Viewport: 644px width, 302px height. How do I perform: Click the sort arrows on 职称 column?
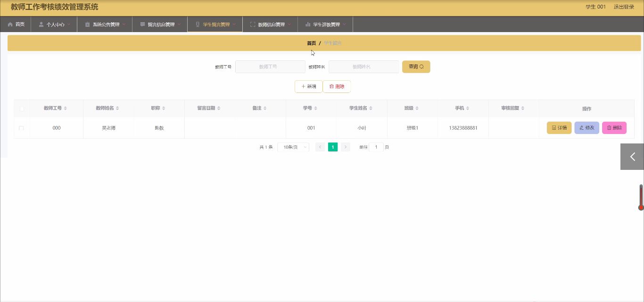coord(164,109)
